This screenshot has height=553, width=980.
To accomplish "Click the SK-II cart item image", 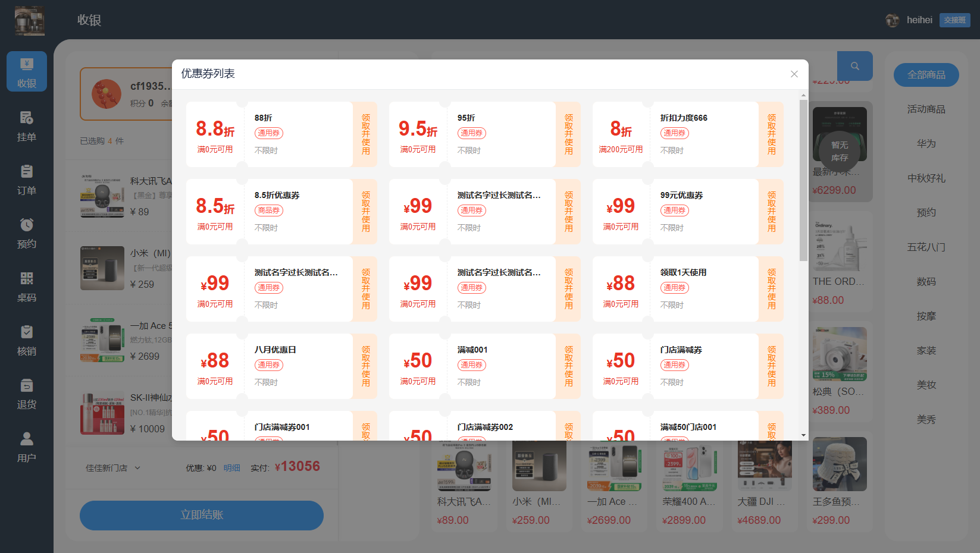I will 102,413.
